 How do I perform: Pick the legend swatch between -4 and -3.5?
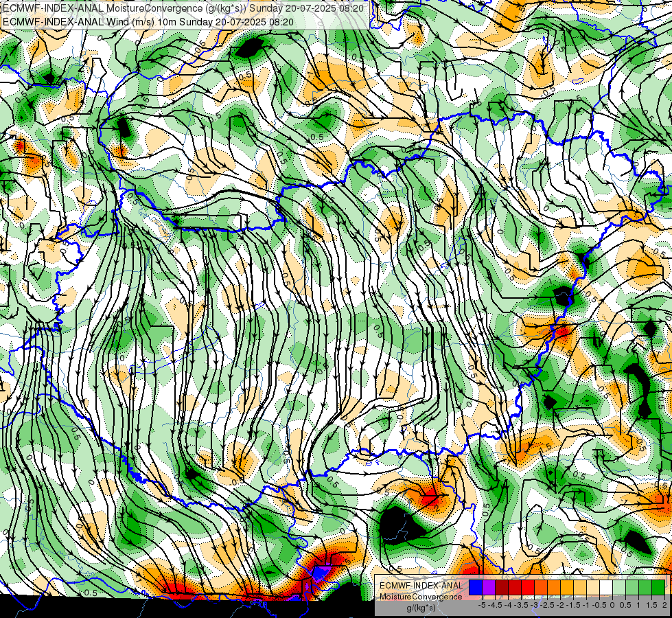tap(515, 587)
